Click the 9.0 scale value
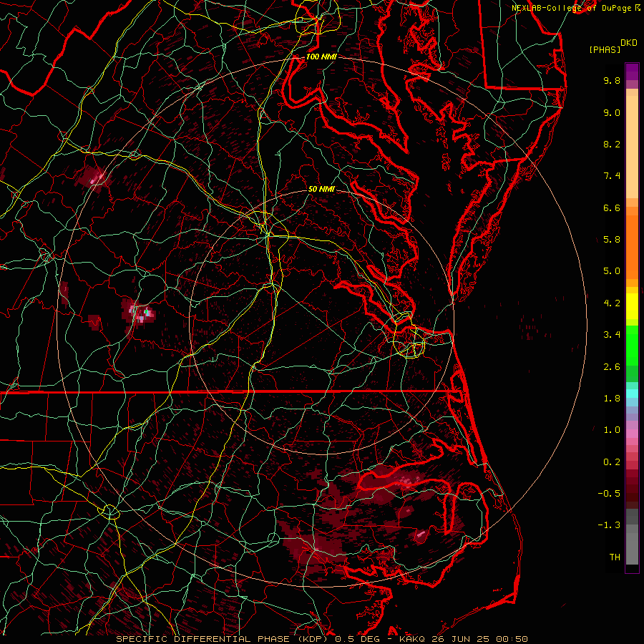The height and width of the screenshot is (644, 644). pos(612,113)
